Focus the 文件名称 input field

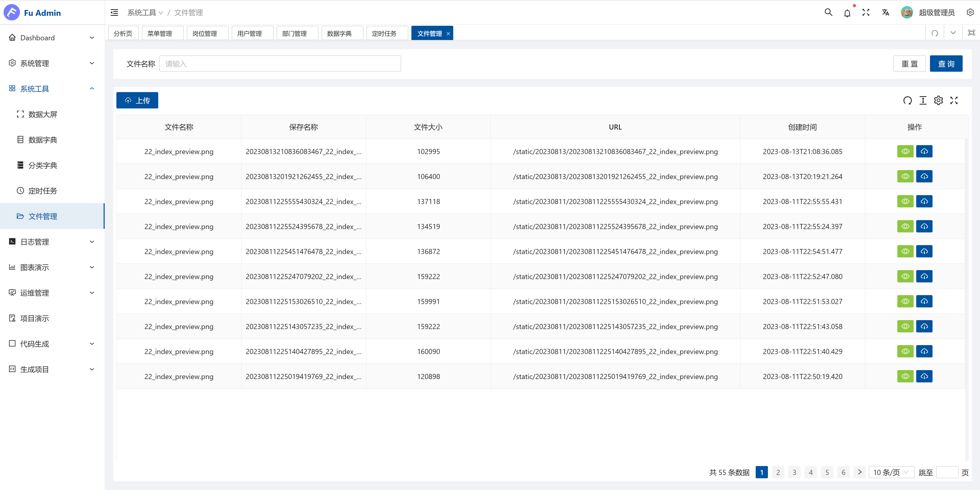tap(280, 64)
